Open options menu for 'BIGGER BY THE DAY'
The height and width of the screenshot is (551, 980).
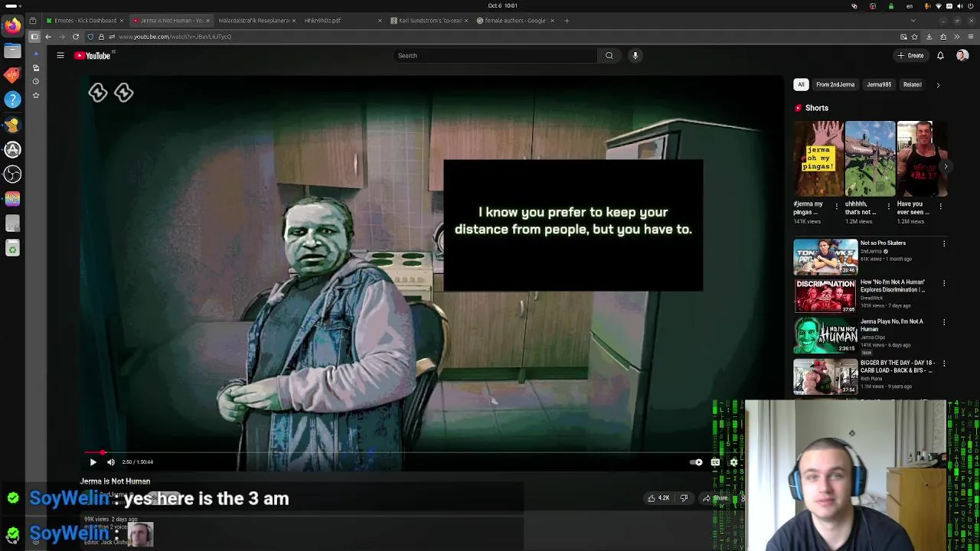tap(944, 364)
